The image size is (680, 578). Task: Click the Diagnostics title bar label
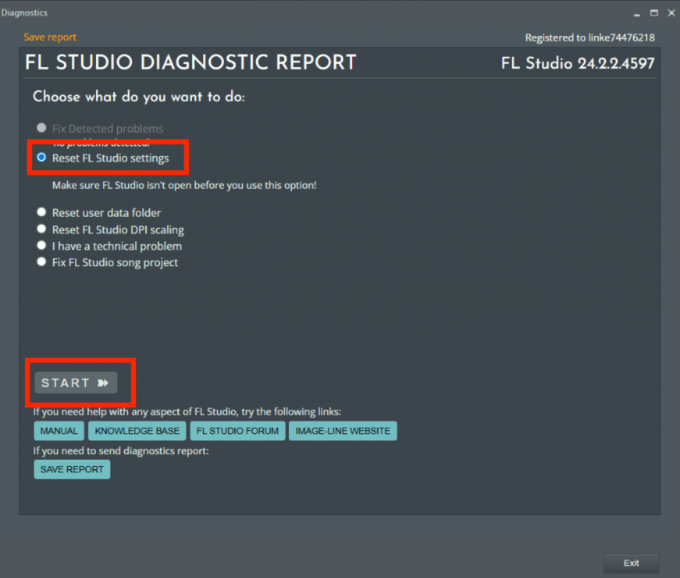pyautogui.click(x=24, y=13)
